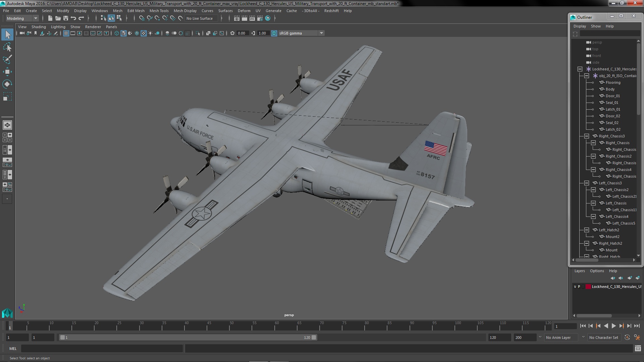644x362 pixels.
Task: Open the Mesh Tools menu
Action: click(159, 11)
